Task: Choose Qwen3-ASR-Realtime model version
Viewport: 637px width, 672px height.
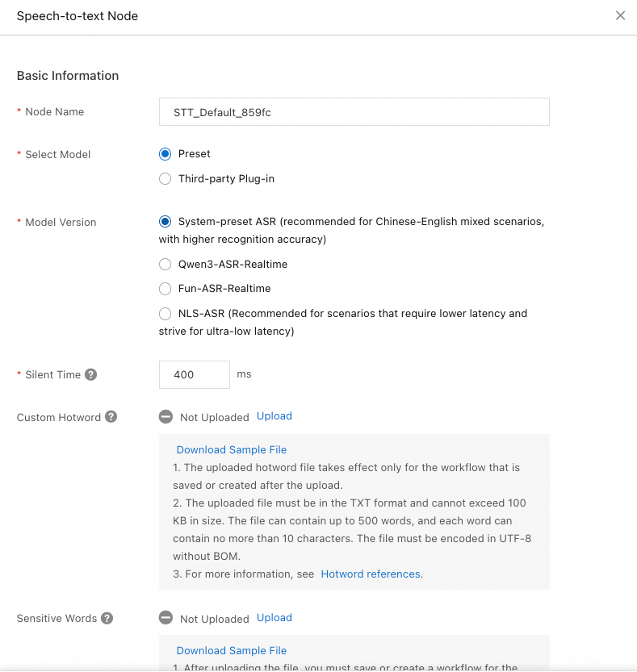Action: [x=166, y=264]
